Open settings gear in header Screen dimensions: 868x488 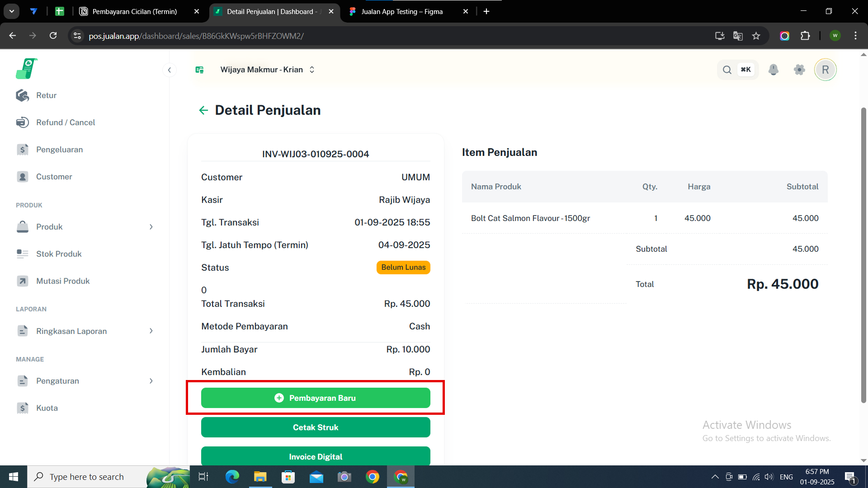(x=799, y=70)
